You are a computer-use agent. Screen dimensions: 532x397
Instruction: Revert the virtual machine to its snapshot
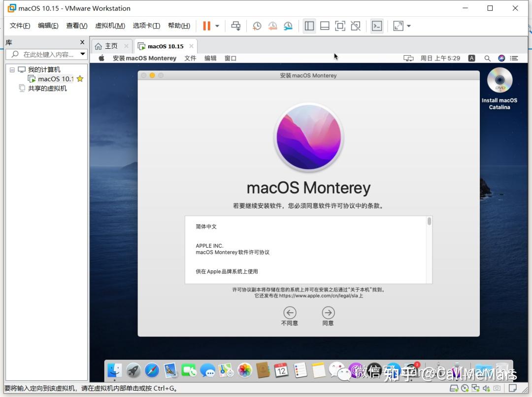point(272,26)
